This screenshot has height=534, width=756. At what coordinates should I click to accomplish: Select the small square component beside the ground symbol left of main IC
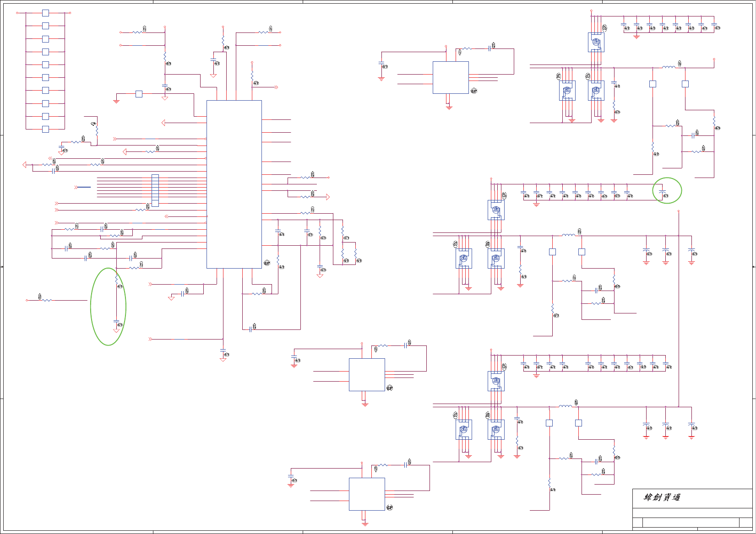tap(139, 94)
